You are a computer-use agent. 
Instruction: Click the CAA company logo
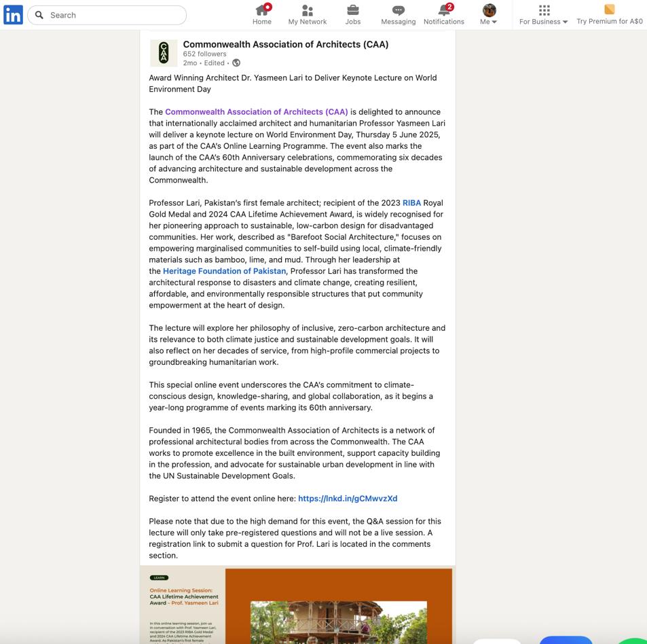tap(164, 53)
